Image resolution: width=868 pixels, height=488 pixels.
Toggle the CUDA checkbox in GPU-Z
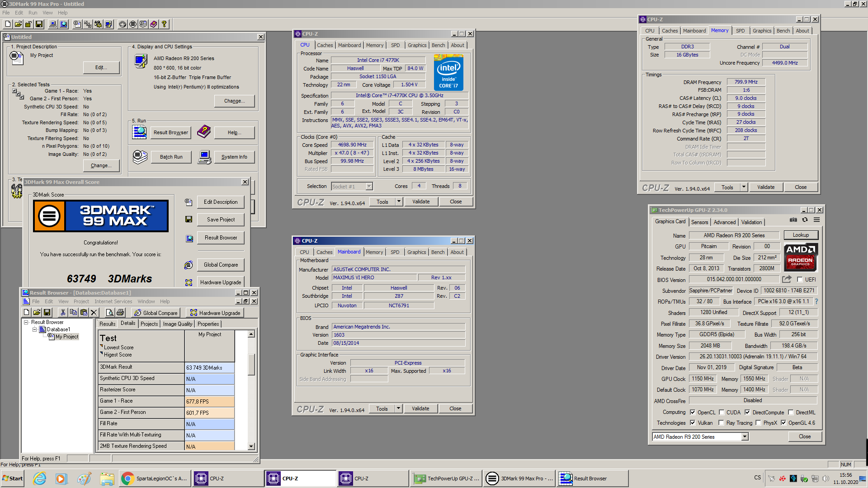[x=722, y=412]
